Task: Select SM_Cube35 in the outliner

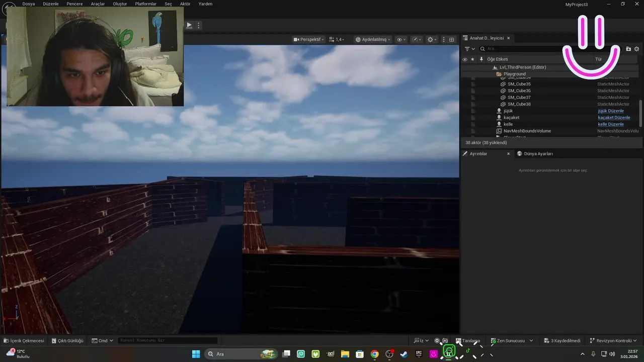Action: pyautogui.click(x=519, y=84)
